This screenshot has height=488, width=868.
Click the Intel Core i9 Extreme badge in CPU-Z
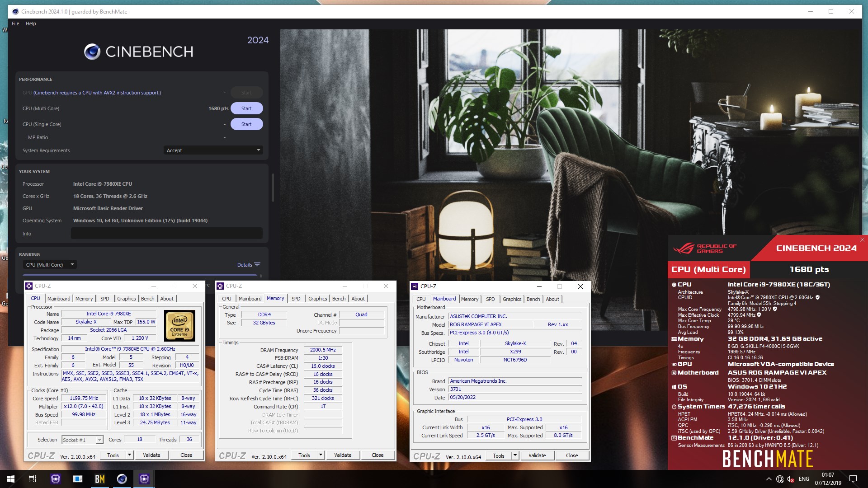pos(179,325)
